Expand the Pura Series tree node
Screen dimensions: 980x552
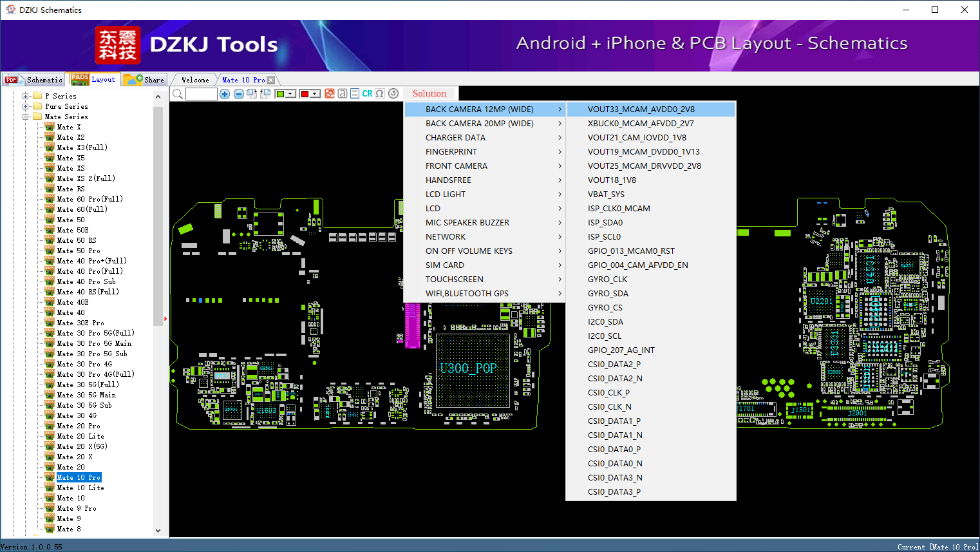pyautogui.click(x=26, y=106)
